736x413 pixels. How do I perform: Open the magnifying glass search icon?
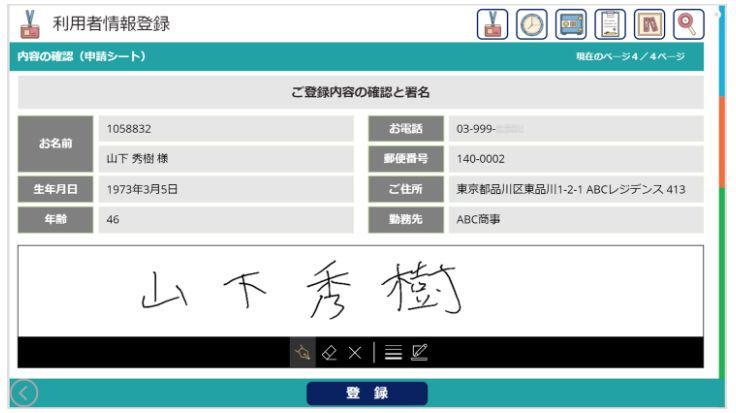(x=689, y=24)
